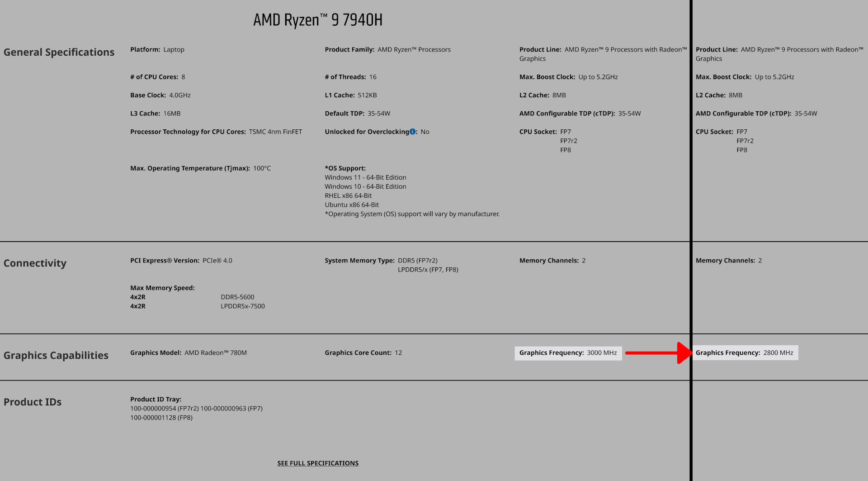Image resolution: width=868 pixels, height=481 pixels.
Task: Click the Graphics Core Count entry
Action: tap(363, 353)
